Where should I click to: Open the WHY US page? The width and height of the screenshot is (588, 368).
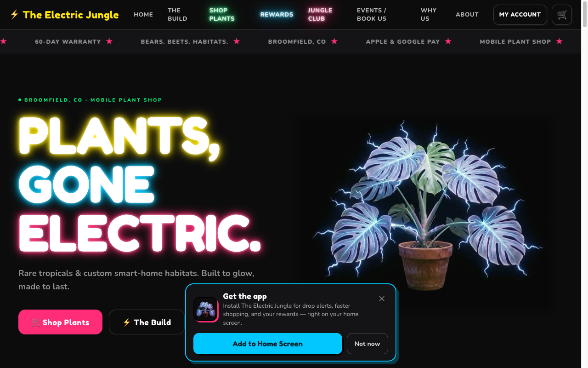[x=428, y=15]
